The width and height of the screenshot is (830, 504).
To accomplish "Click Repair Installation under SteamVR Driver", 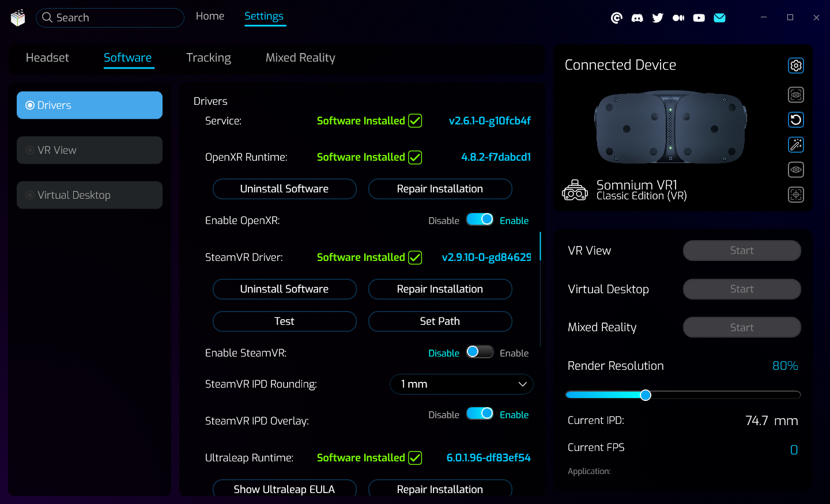I will click(x=440, y=289).
